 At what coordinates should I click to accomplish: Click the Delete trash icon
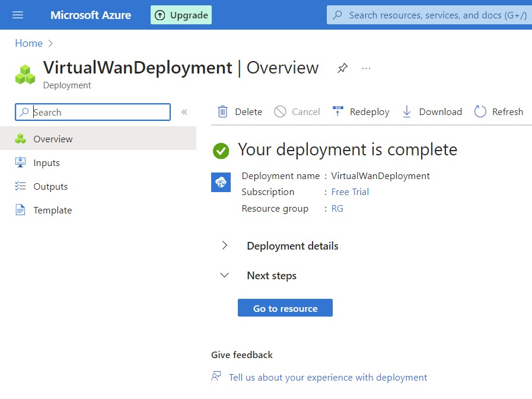pos(222,111)
